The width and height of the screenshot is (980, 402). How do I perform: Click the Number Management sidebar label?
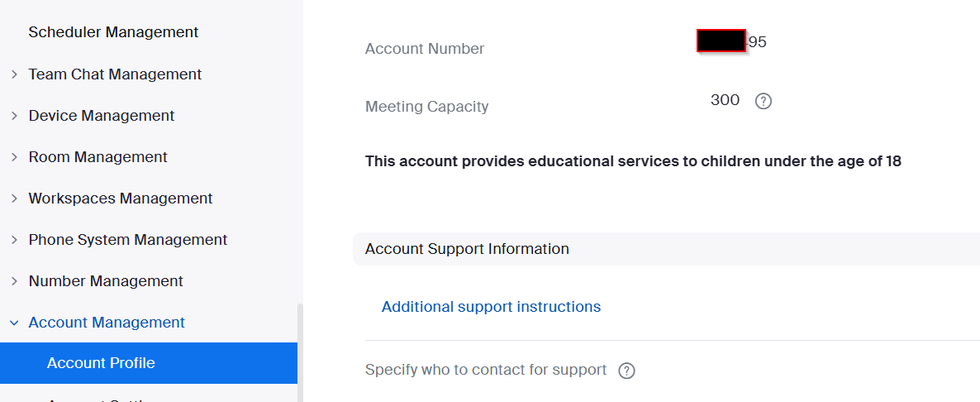[106, 281]
